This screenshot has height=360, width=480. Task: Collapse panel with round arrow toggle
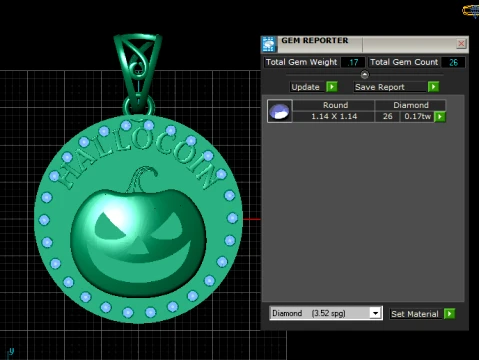pyautogui.click(x=365, y=74)
